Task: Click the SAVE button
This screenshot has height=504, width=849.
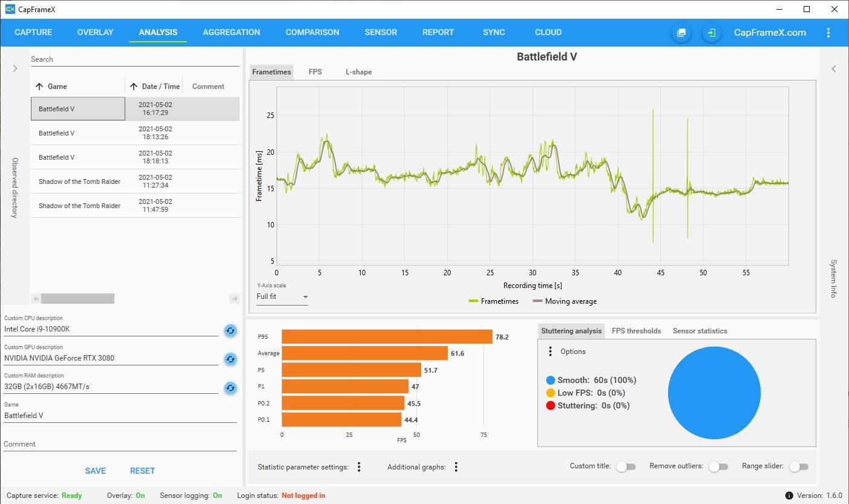Action: (x=96, y=471)
